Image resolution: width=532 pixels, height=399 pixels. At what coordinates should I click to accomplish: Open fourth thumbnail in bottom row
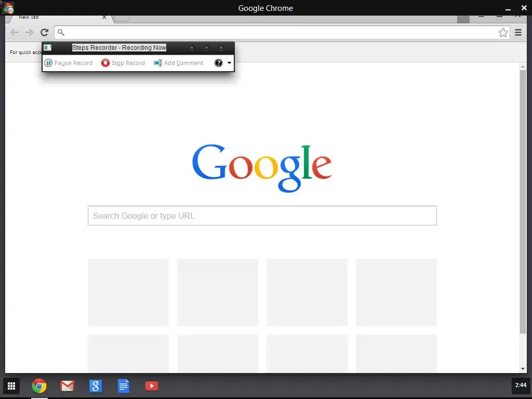click(396, 353)
